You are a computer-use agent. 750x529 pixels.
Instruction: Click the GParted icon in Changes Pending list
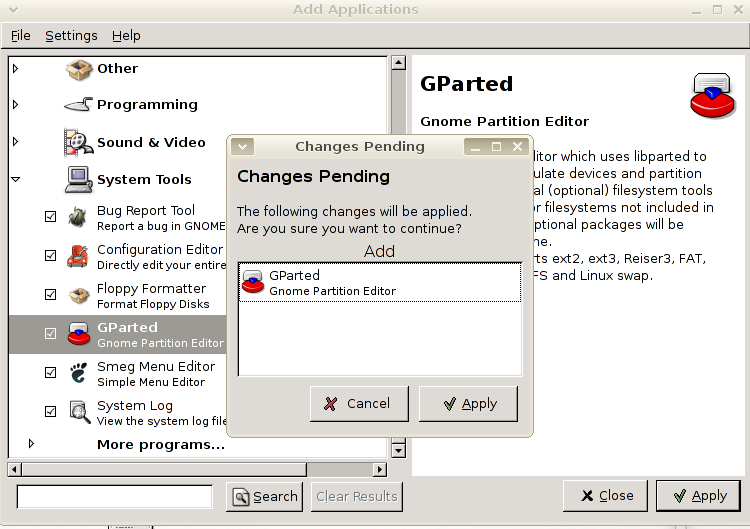point(253,282)
